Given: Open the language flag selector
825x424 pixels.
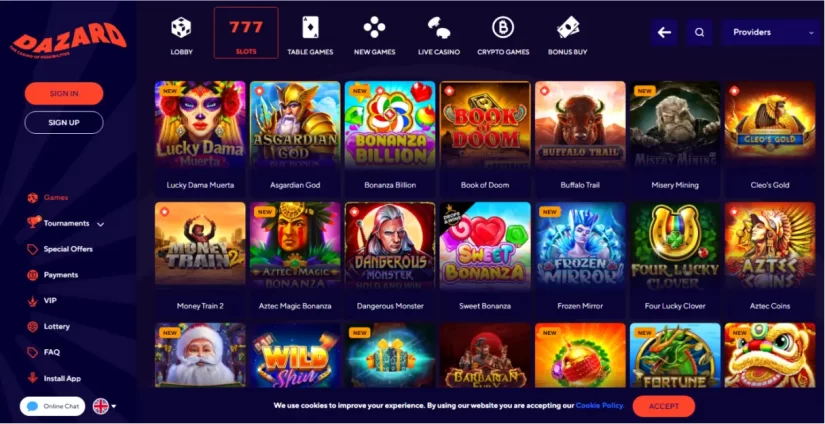Looking at the screenshot, I should 105,406.
